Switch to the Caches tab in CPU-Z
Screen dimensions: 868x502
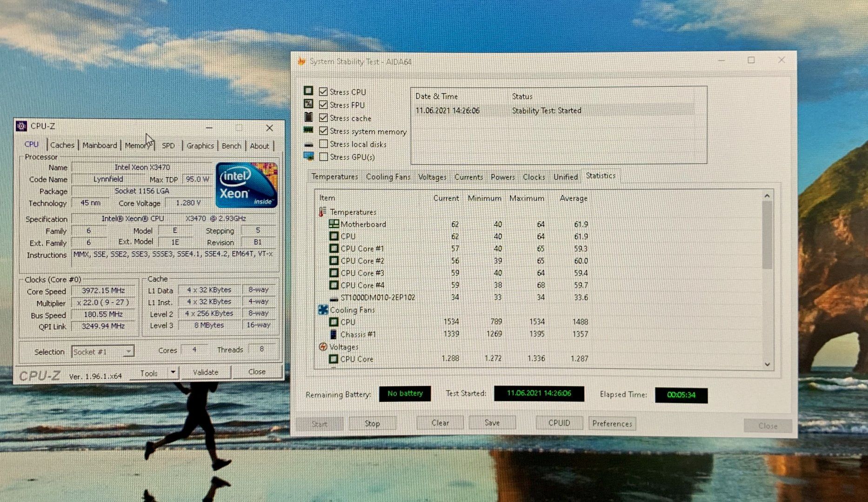[62, 145]
